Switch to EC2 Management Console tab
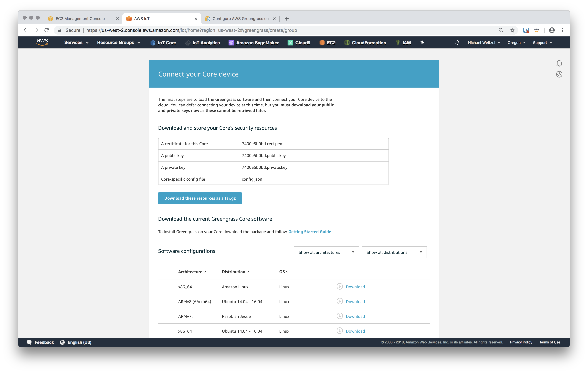Viewport: 588px width, 373px height. [x=80, y=19]
